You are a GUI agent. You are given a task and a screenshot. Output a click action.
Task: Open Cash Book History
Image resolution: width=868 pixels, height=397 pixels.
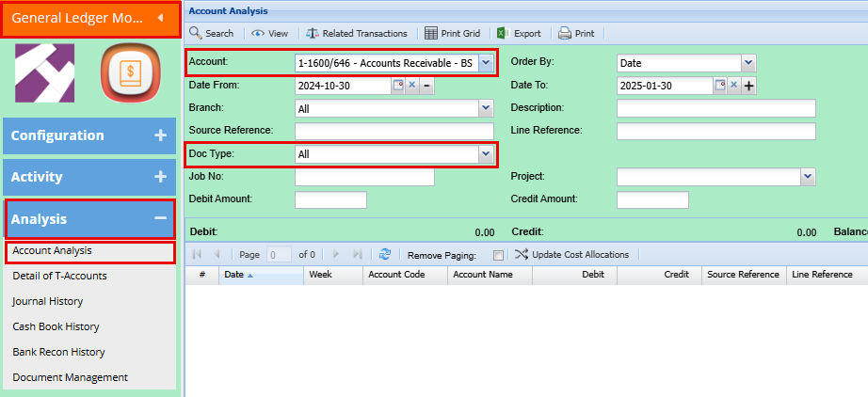(56, 326)
